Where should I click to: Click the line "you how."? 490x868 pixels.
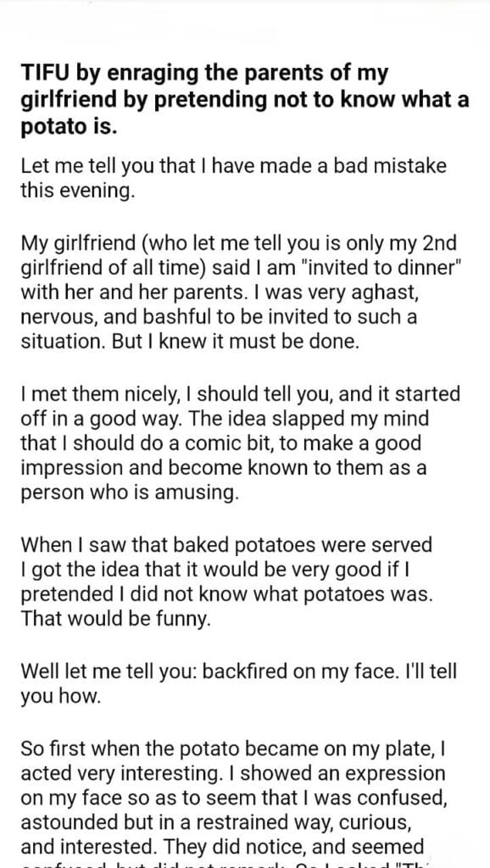pyautogui.click(x=61, y=697)
